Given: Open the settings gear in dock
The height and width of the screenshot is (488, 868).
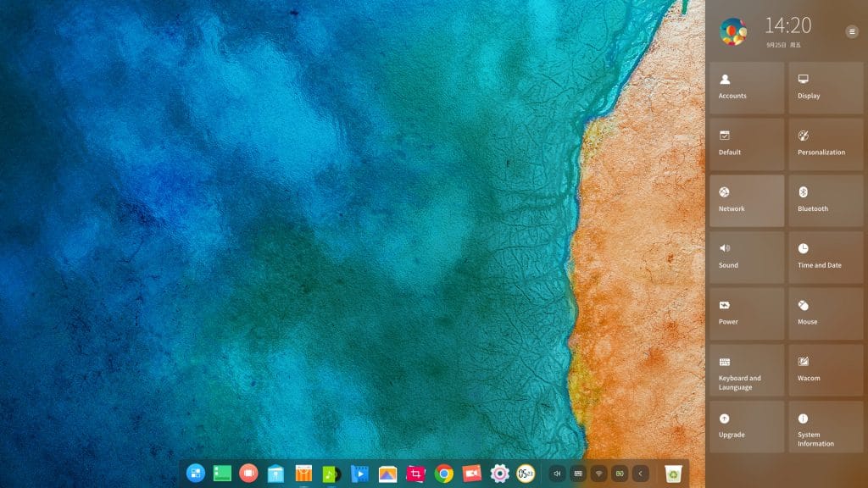Looking at the screenshot, I should [x=499, y=474].
